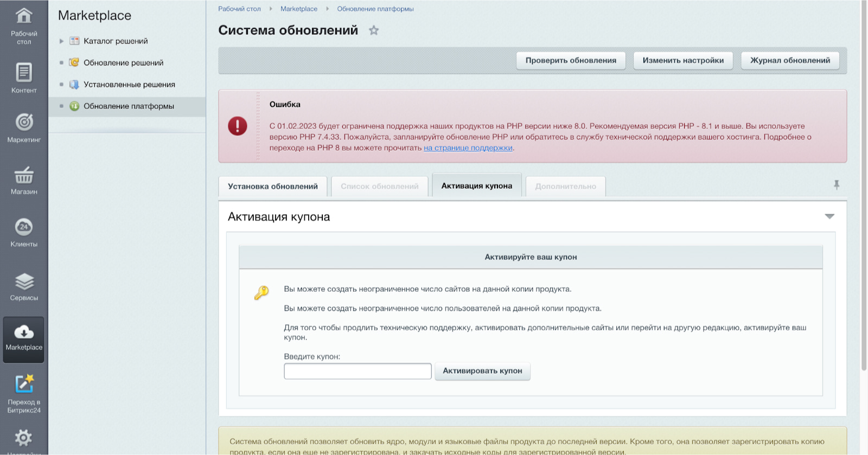Click the Проверить обновления button

point(571,60)
